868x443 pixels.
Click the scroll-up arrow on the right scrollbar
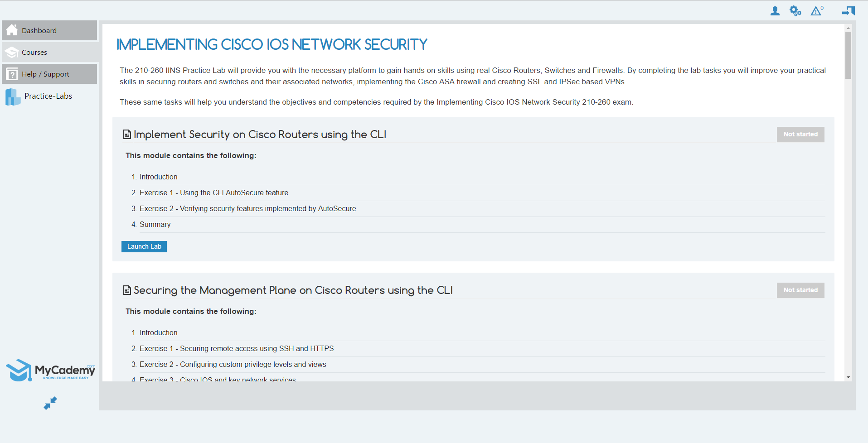click(x=847, y=28)
